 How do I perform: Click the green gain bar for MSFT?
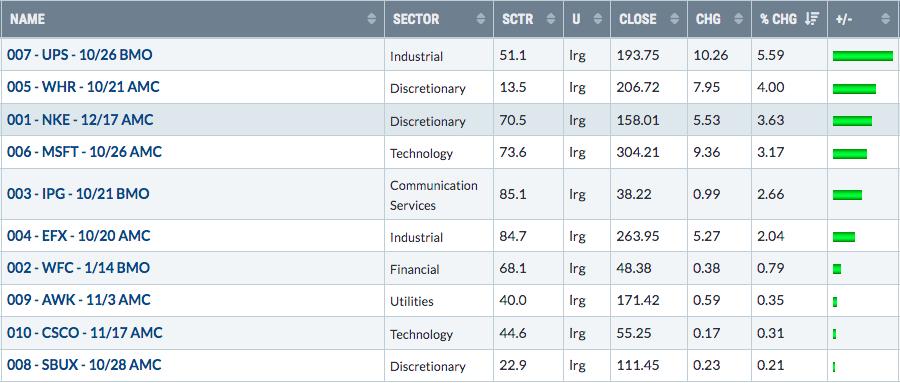tap(849, 153)
